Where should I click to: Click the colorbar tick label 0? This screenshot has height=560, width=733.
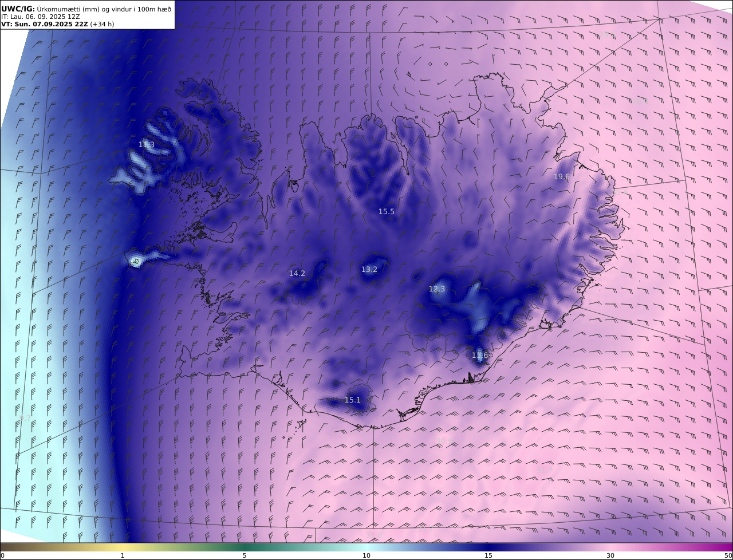(2, 555)
